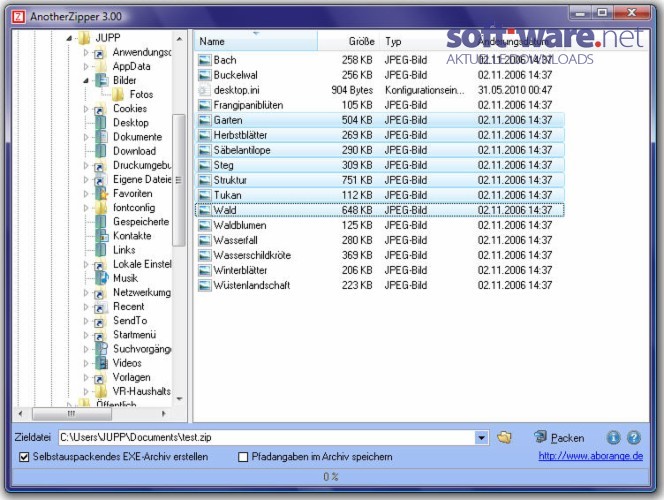This screenshot has height=500, width=664.
Task: Click the JUPP folder icon in tree
Action: (84, 38)
